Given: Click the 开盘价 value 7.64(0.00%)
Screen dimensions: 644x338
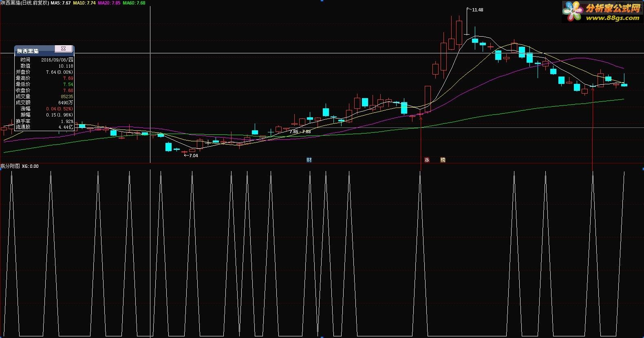Looking at the screenshot, I should 60,72.
